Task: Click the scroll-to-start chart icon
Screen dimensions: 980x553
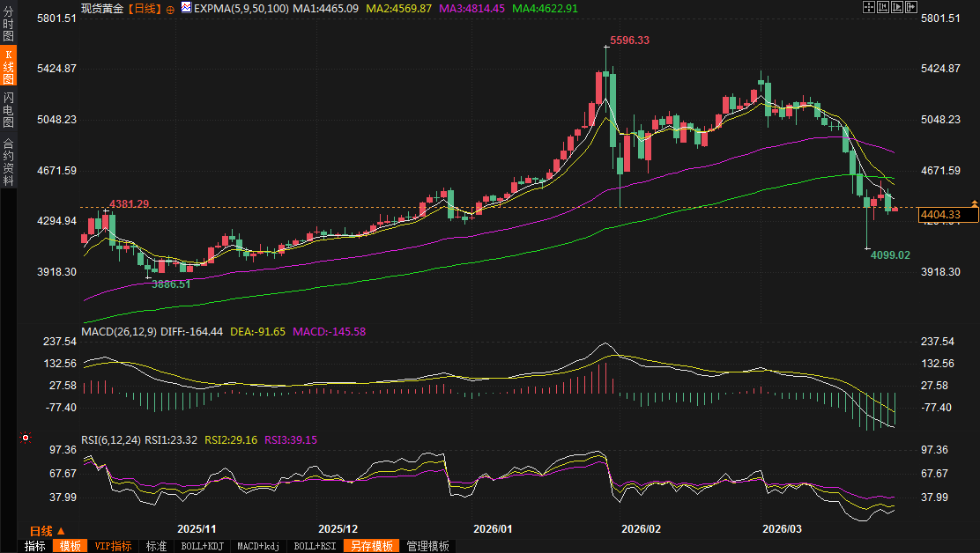Action: click(884, 7)
